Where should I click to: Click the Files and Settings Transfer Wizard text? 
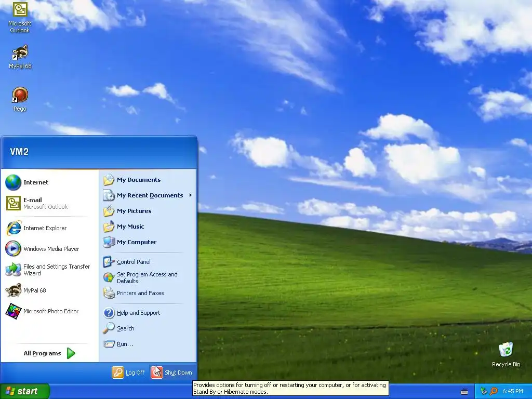click(x=57, y=270)
